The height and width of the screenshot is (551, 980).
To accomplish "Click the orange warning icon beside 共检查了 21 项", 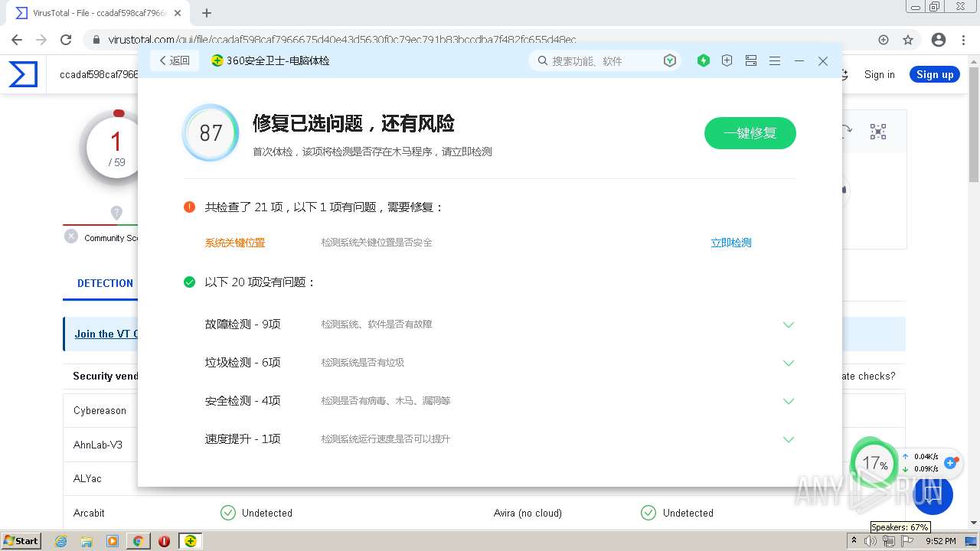I will pos(190,207).
